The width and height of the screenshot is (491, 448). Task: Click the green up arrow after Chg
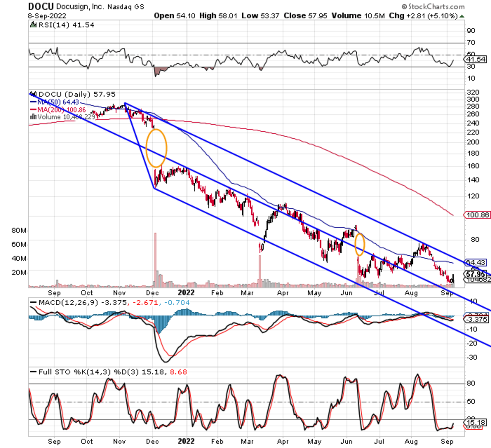pyautogui.click(x=462, y=16)
